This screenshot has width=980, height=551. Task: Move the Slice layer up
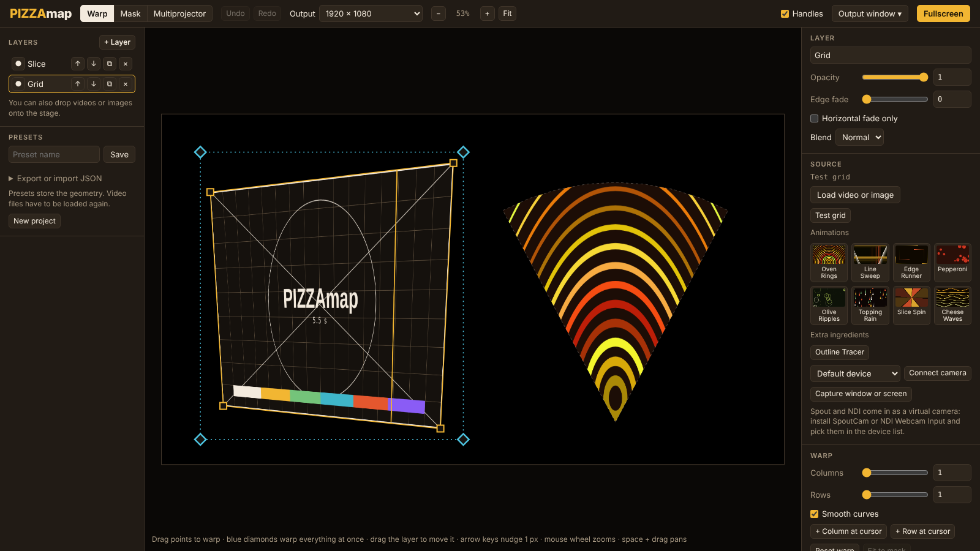click(x=78, y=64)
